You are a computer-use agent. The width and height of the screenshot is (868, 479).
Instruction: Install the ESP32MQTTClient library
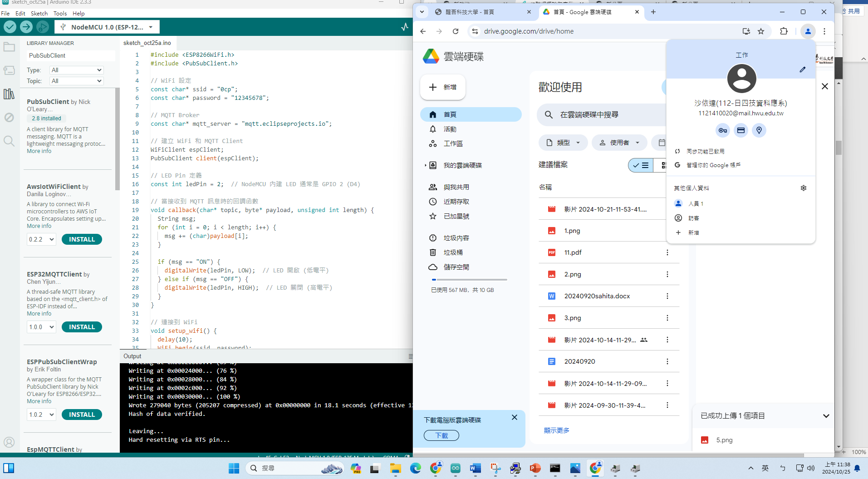point(82,327)
